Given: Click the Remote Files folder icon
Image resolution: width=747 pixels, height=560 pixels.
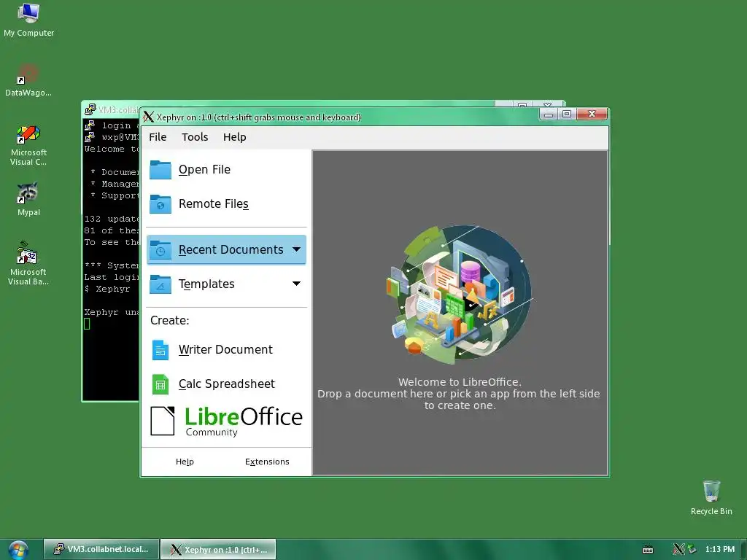Looking at the screenshot, I should (x=160, y=204).
